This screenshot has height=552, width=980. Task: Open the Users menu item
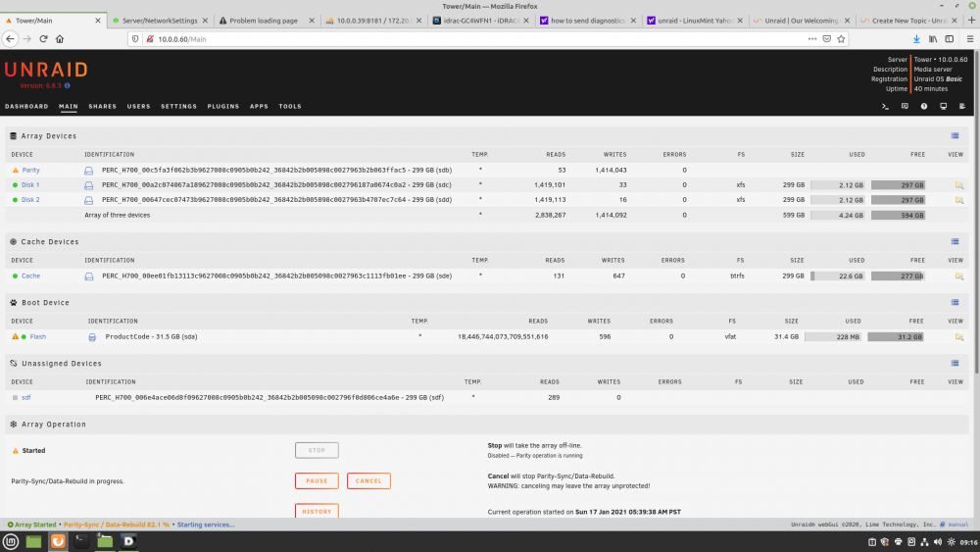point(139,106)
